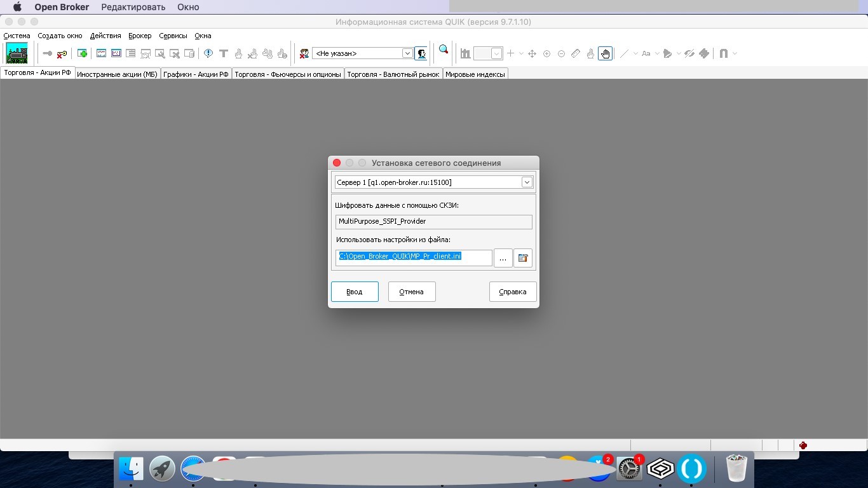Screen dimensions: 868x488
Task: Close the Установка сетевого соединения dialog
Action: pyautogui.click(x=337, y=163)
